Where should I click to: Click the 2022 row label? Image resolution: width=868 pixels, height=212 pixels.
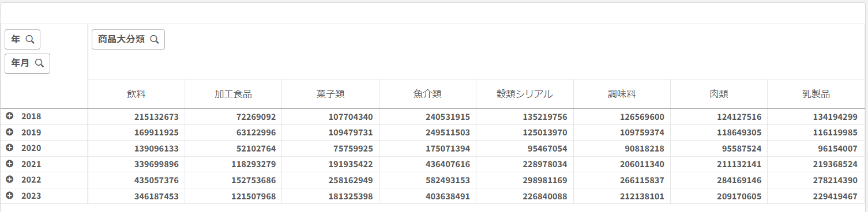[x=31, y=180]
